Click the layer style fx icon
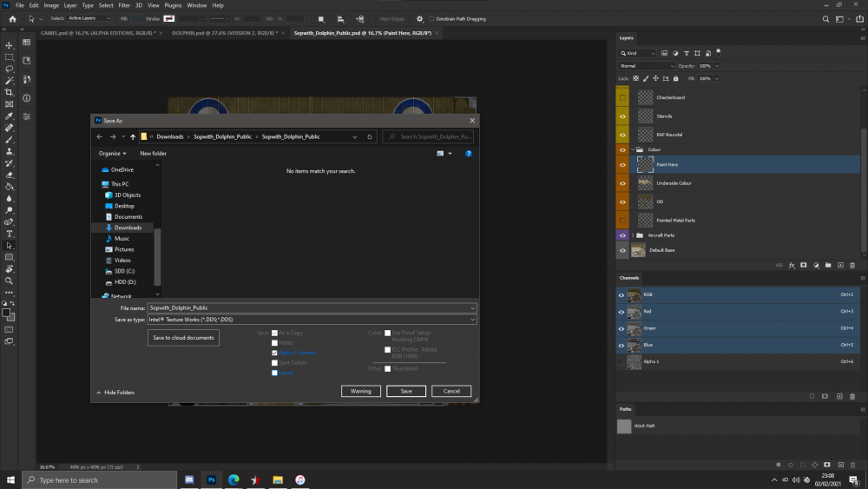The height and width of the screenshot is (489, 868). [x=792, y=265]
